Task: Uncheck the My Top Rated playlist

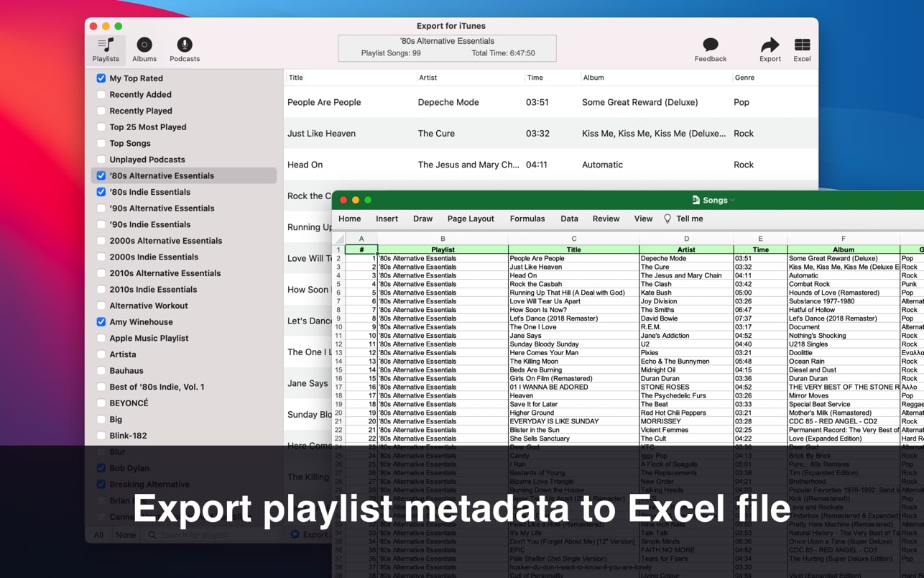Action: [101, 78]
